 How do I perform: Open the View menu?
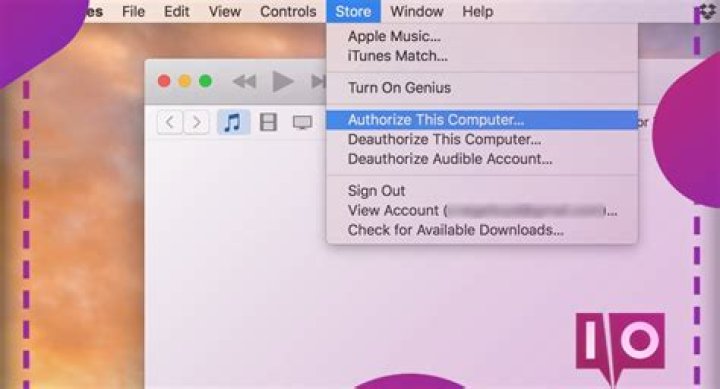[225, 11]
